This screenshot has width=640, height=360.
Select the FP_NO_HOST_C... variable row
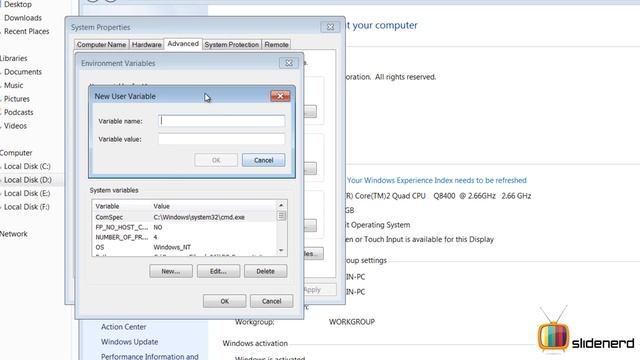tap(184, 227)
